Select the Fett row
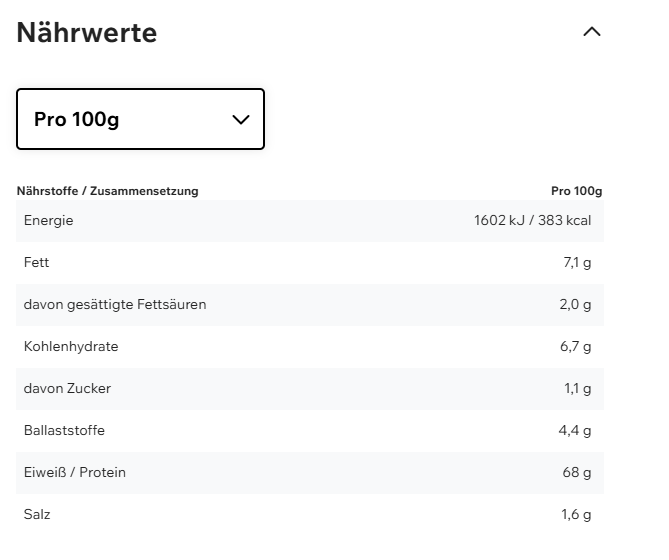This screenshot has height=560, width=669. tap(309, 263)
